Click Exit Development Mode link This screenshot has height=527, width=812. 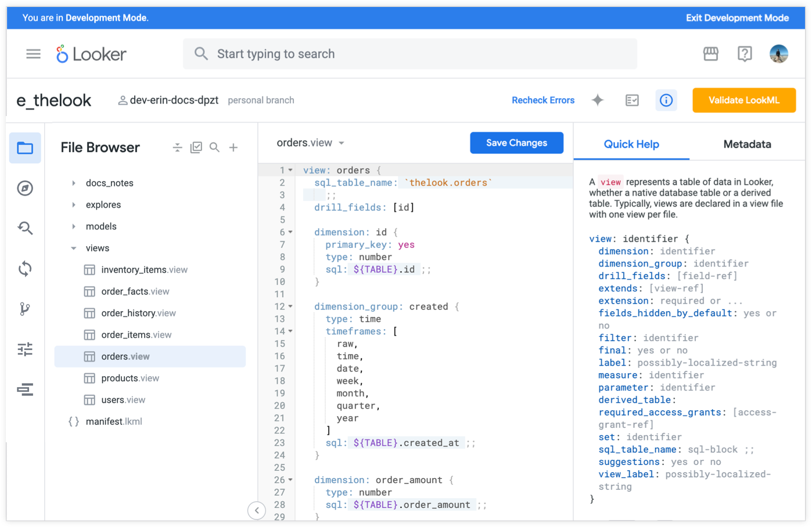(x=737, y=18)
